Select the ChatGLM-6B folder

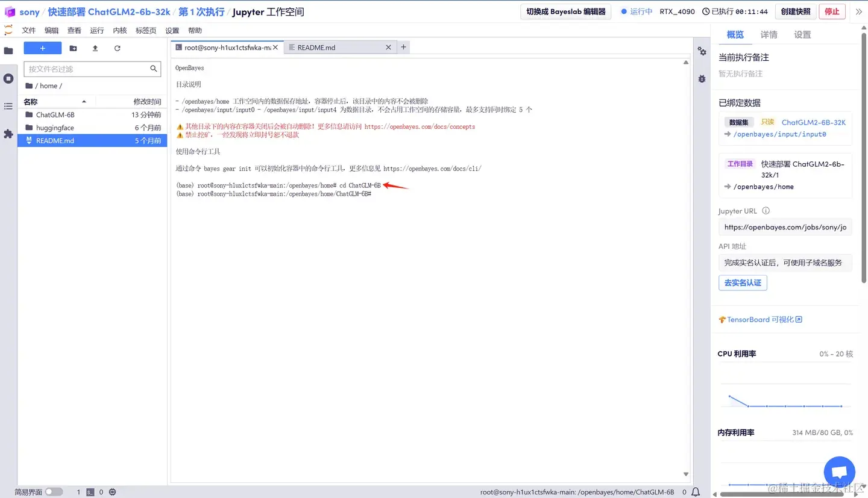[x=92, y=114]
